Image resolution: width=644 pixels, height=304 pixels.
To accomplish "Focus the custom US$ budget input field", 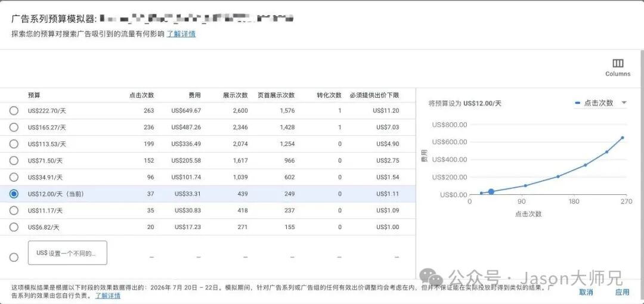I will point(67,253).
